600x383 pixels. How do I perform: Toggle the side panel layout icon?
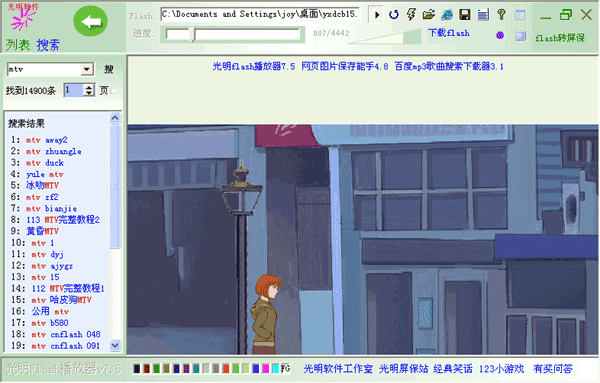pos(520,15)
